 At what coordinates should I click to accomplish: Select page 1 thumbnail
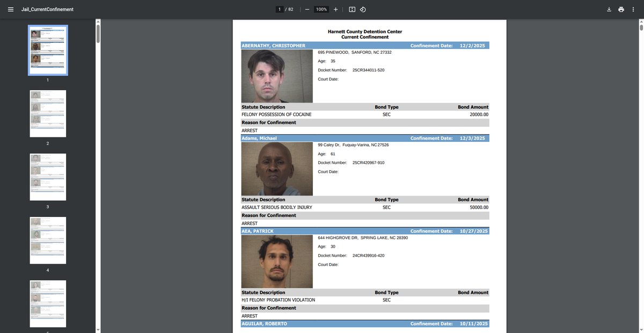point(48,50)
